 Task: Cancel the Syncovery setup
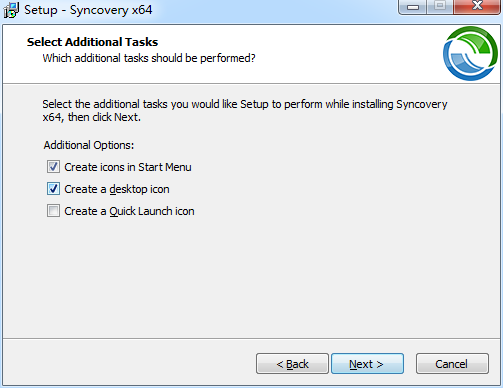(452, 364)
